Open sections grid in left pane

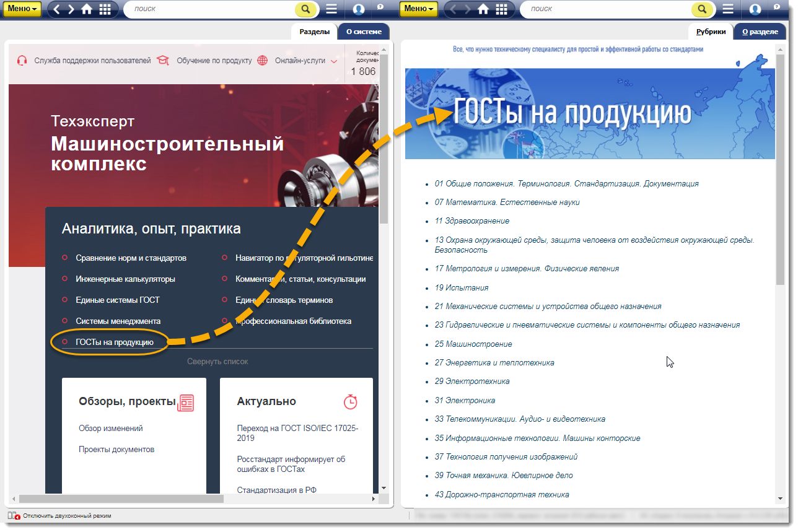(105, 9)
